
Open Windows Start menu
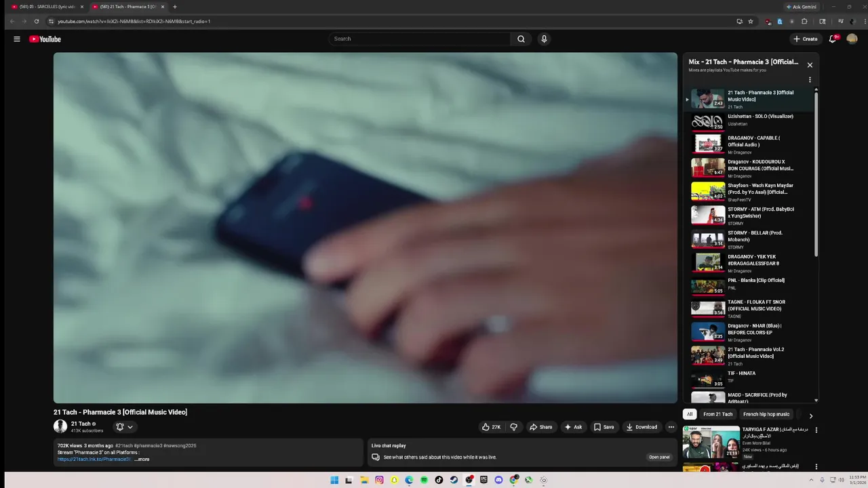coord(334,480)
